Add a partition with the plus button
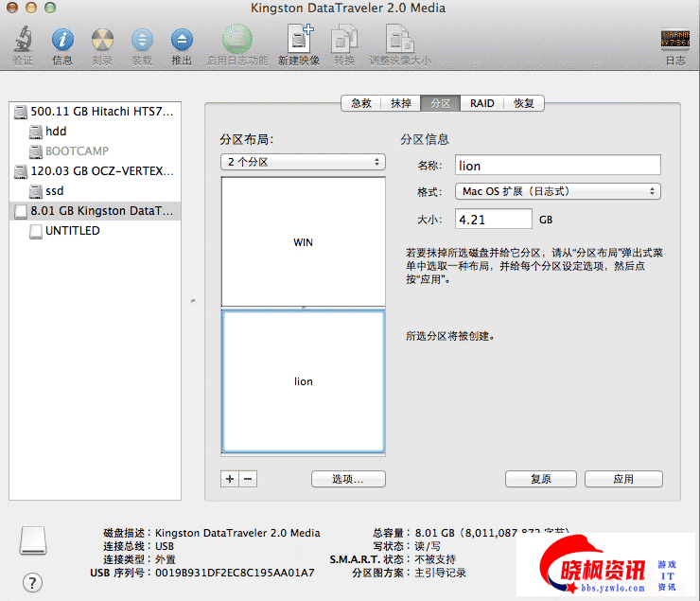This screenshot has width=700, height=601. [230, 479]
